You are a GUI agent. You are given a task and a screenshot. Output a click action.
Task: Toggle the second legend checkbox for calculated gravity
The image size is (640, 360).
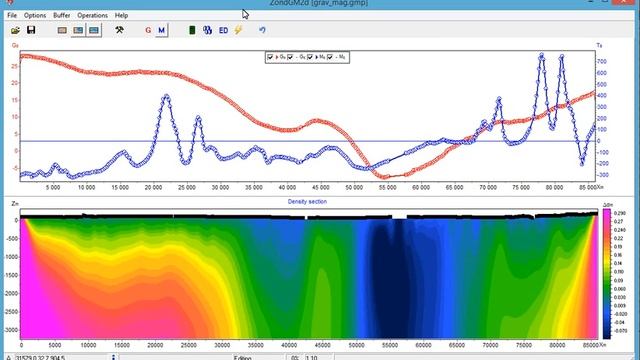point(290,57)
